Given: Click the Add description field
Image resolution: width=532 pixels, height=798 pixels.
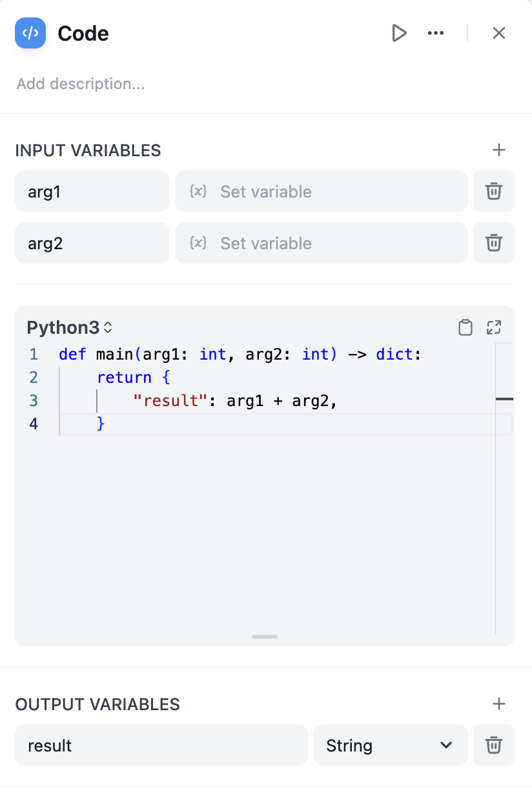Looking at the screenshot, I should pos(80,83).
